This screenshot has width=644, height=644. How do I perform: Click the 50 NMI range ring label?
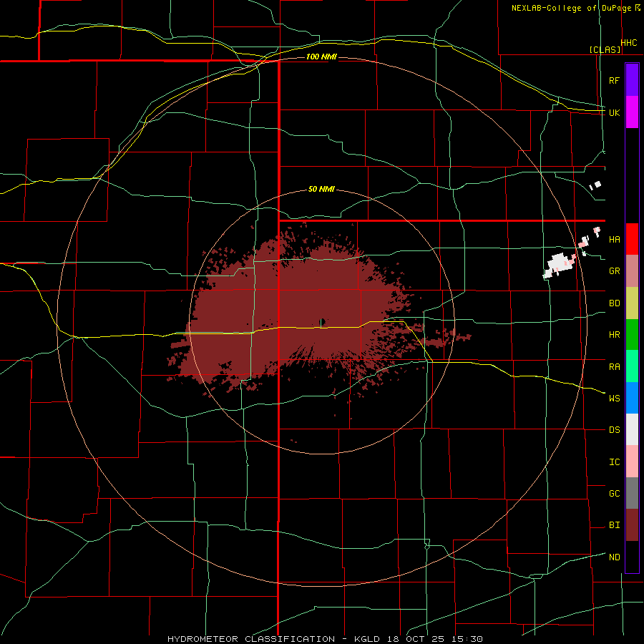click(321, 189)
